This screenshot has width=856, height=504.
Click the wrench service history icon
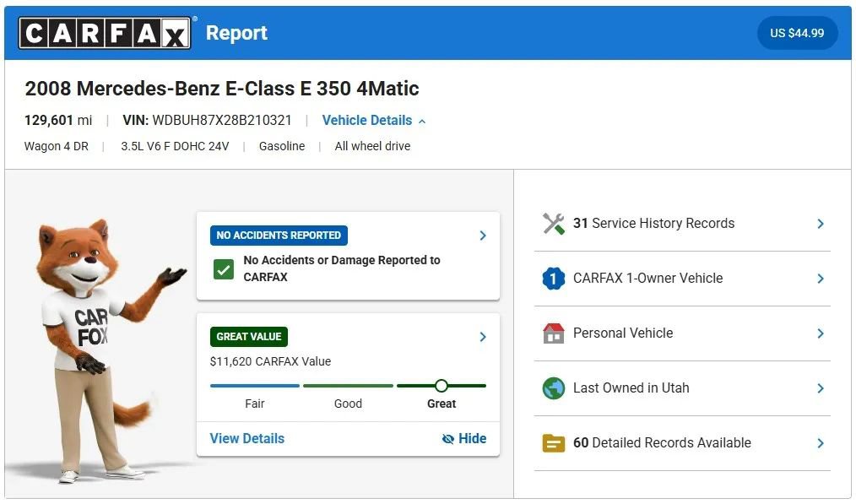554,224
